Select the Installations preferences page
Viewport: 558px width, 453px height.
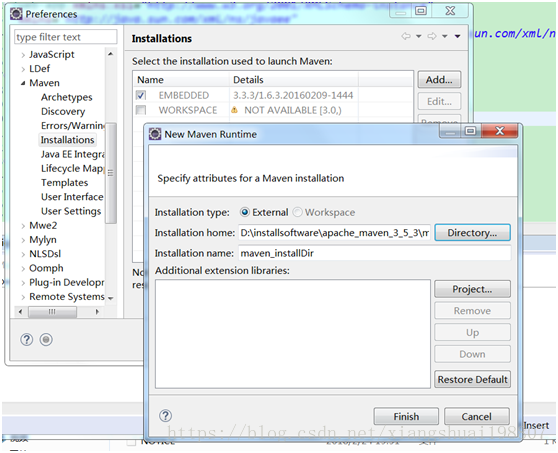(x=67, y=140)
